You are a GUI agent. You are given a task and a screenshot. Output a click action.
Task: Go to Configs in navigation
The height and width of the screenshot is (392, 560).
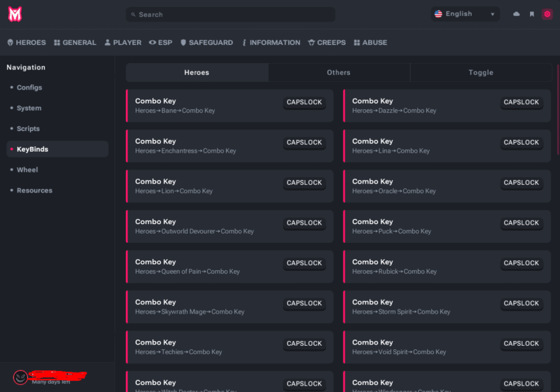(29, 87)
